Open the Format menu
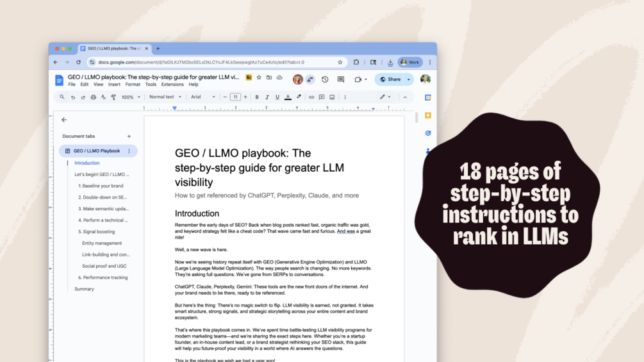The image size is (644, 362). click(133, 85)
